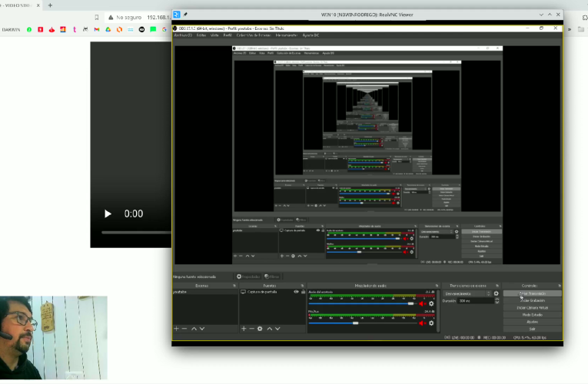Viewport: 588px width, 384px height.
Task: Mute Audio del escritorio speaker icon
Action: tap(422, 304)
